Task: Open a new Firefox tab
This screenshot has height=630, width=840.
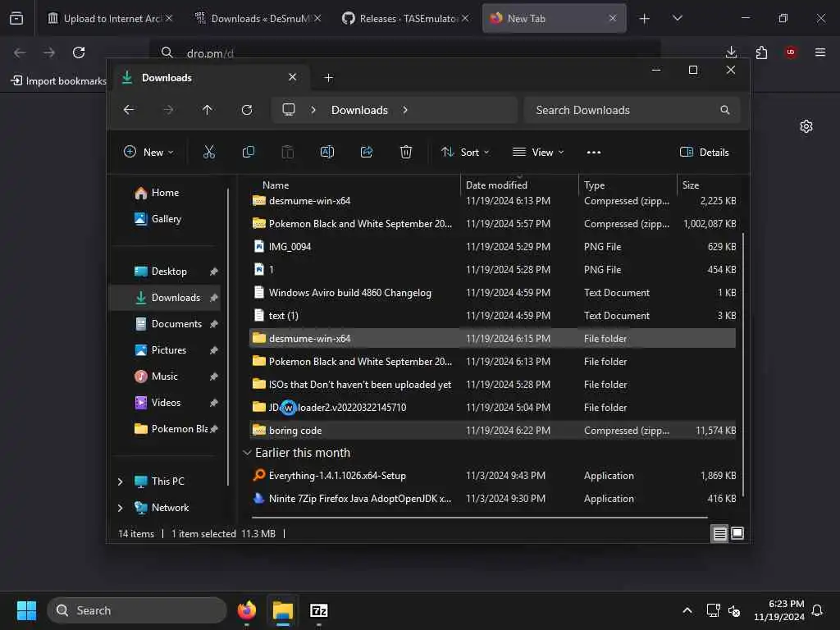Action: tap(645, 18)
